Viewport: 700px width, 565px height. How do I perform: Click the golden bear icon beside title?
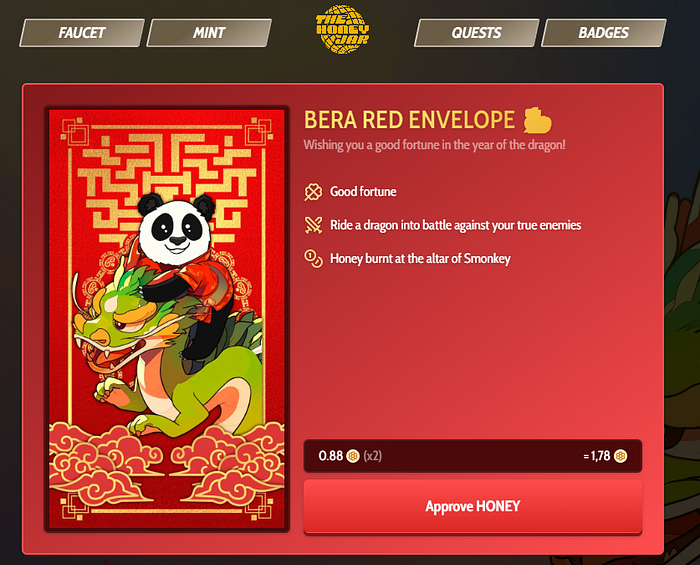[538, 120]
